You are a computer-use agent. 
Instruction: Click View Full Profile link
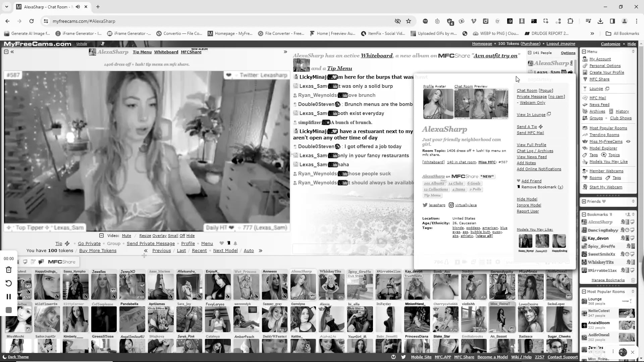[531, 145]
